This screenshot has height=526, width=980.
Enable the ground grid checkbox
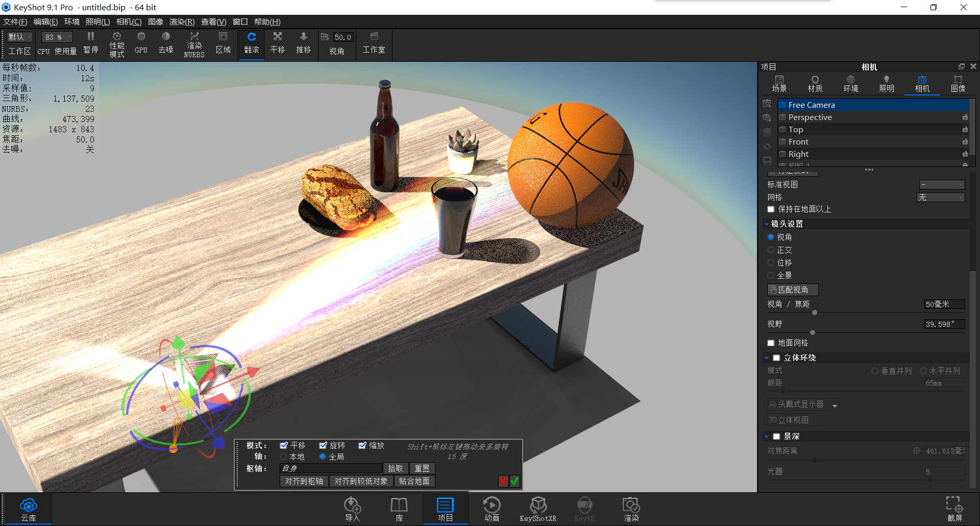pos(771,343)
